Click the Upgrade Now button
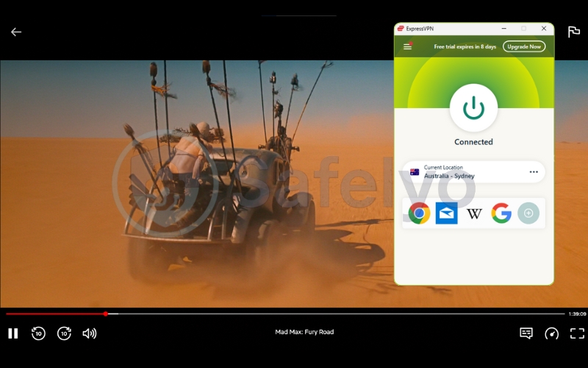588x368 pixels. pyautogui.click(x=524, y=46)
